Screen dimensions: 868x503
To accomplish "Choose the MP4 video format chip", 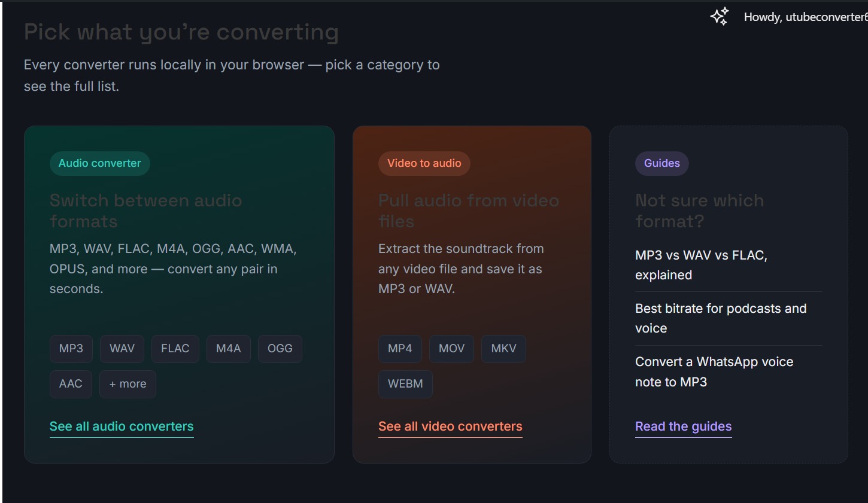I will pyautogui.click(x=400, y=349).
